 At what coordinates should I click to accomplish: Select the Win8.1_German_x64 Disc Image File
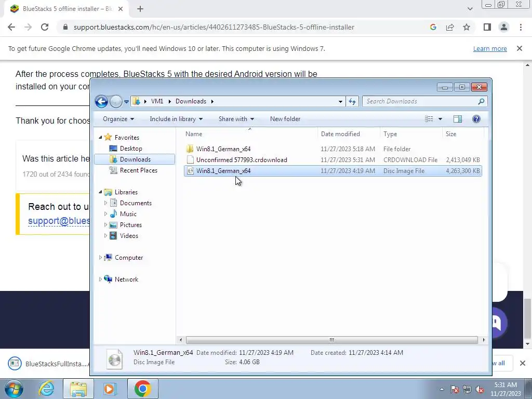tap(332, 170)
